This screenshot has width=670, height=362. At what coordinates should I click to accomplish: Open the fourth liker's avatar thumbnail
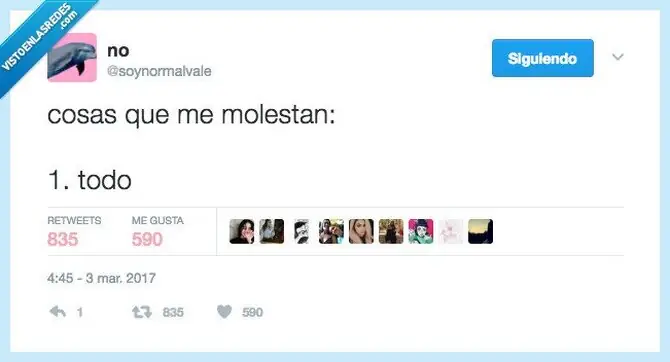[x=331, y=232]
